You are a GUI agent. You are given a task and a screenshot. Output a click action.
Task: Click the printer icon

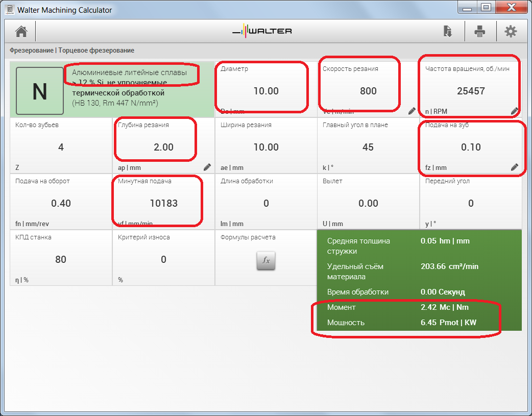pyautogui.click(x=479, y=31)
